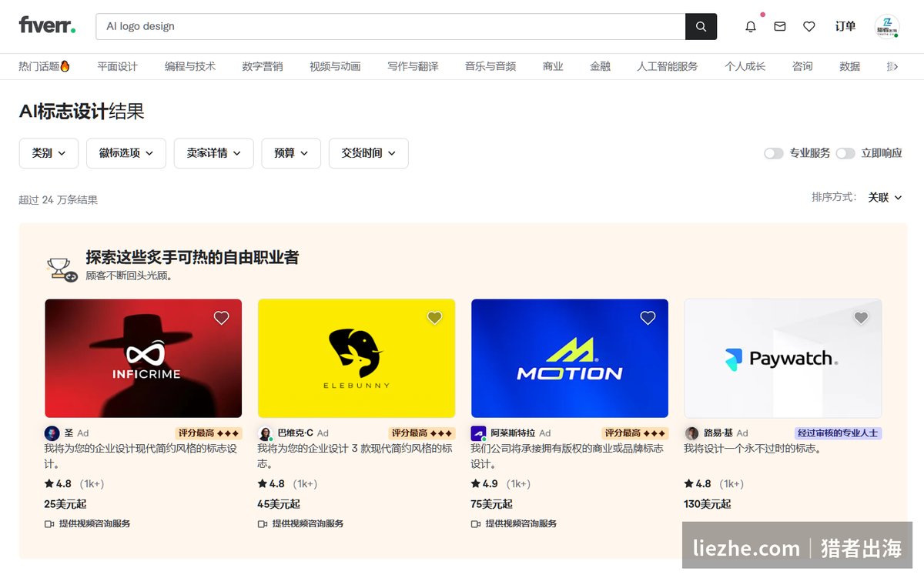Open seller 阿莱斯特拉 profile name
The height and width of the screenshot is (578, 924).
513,433
